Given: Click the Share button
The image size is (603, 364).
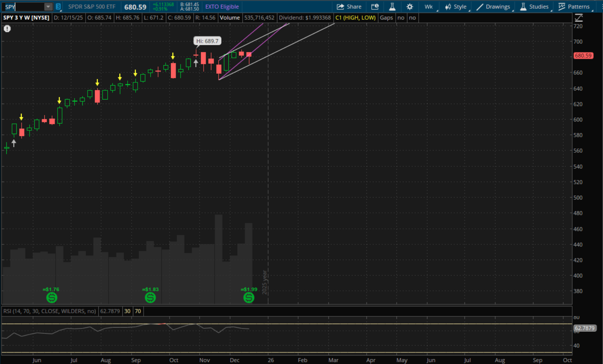Looking at the screenshot, I should (x=349, y=7).
